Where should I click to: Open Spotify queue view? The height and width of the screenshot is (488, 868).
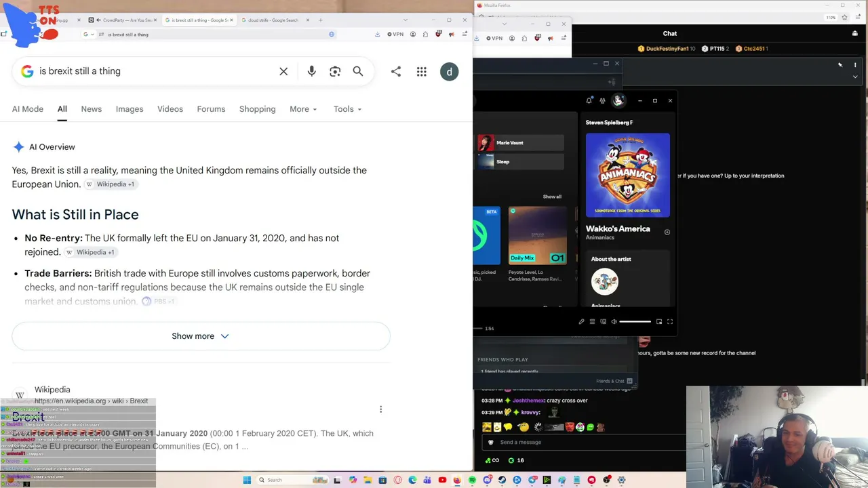(x=592, y=322)
